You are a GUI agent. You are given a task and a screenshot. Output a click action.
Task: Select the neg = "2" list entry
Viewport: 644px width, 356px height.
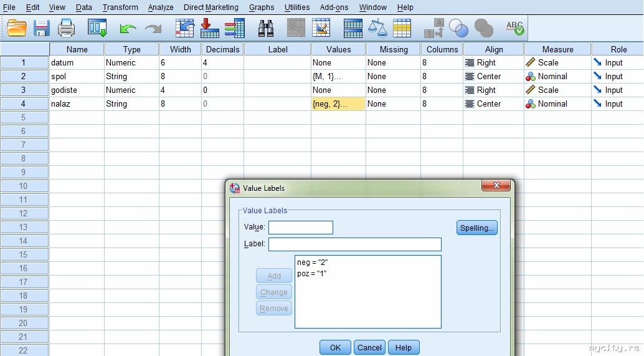312,262
